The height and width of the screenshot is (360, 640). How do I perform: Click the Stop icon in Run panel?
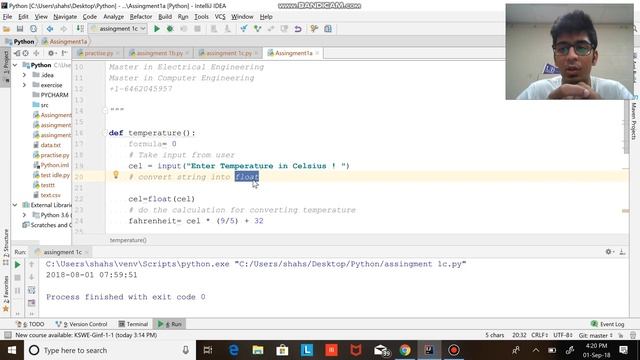coord(18,278)
